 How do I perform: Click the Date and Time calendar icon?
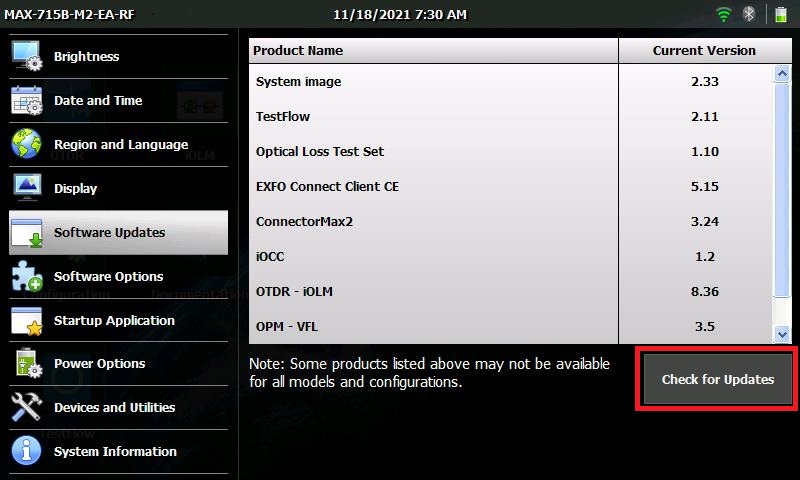pos(27,100)
